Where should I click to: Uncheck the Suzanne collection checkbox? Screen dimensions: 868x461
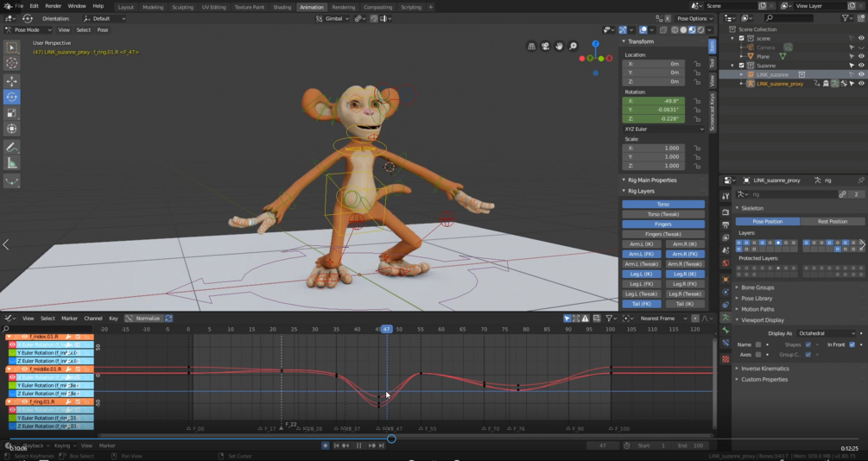[x=742, y=66]
